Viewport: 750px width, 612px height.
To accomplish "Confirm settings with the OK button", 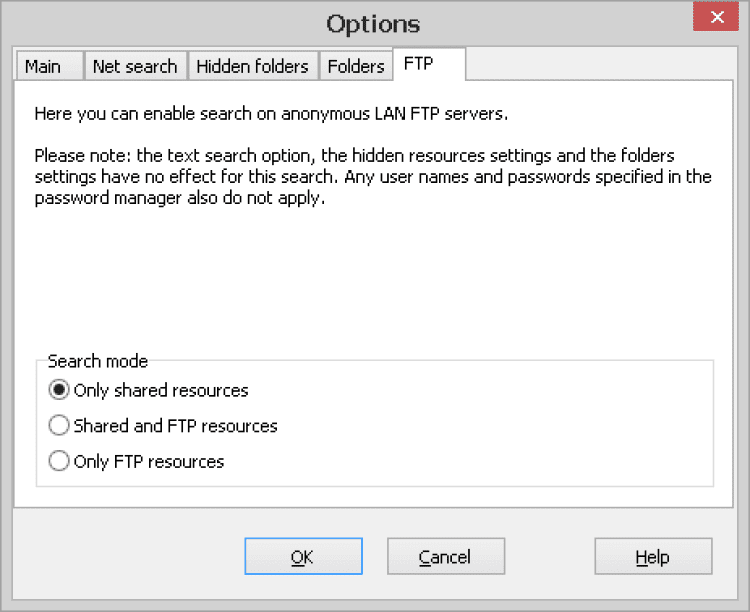I will (303, 557).
